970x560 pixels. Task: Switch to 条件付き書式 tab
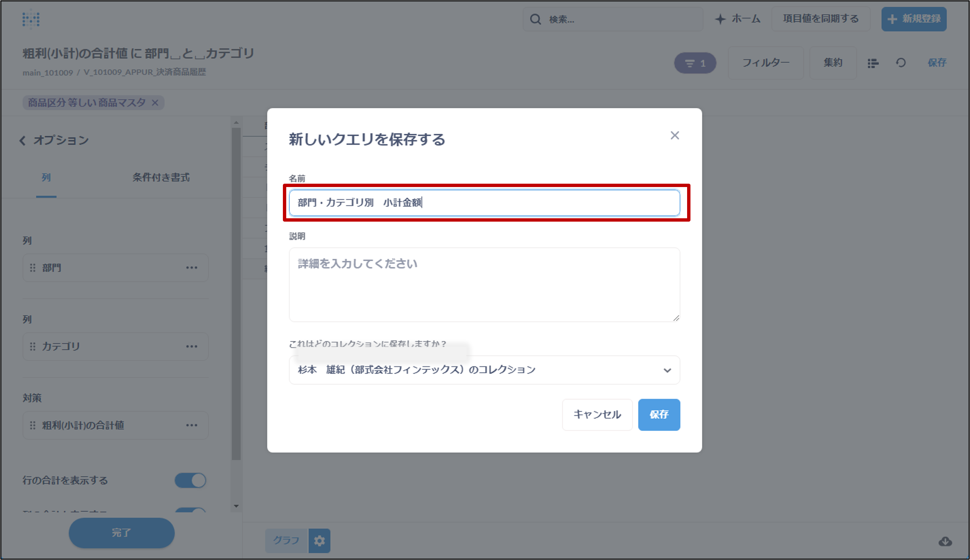(x=161, y=177)
